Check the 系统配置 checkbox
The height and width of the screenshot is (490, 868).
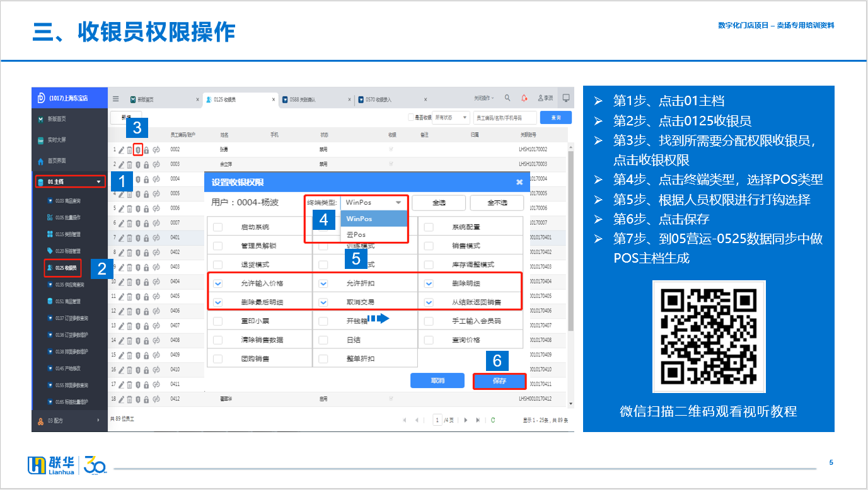(429, 227)
